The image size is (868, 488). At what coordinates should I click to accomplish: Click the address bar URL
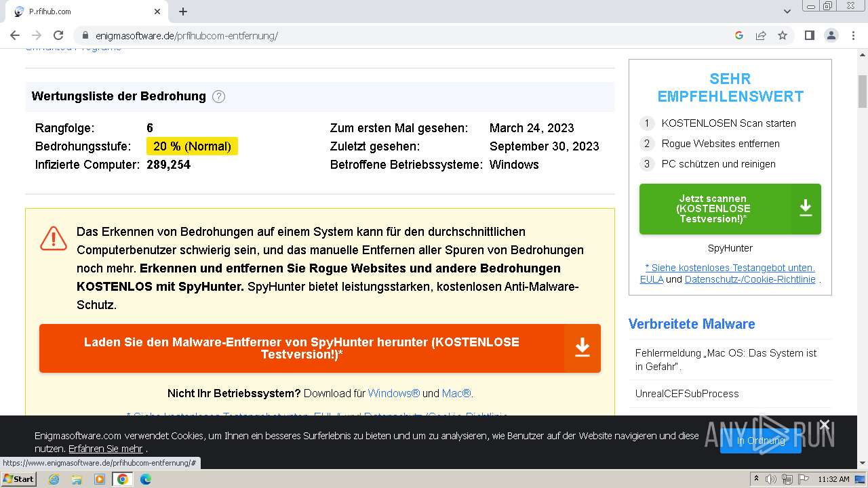click(x=186, y=35)
